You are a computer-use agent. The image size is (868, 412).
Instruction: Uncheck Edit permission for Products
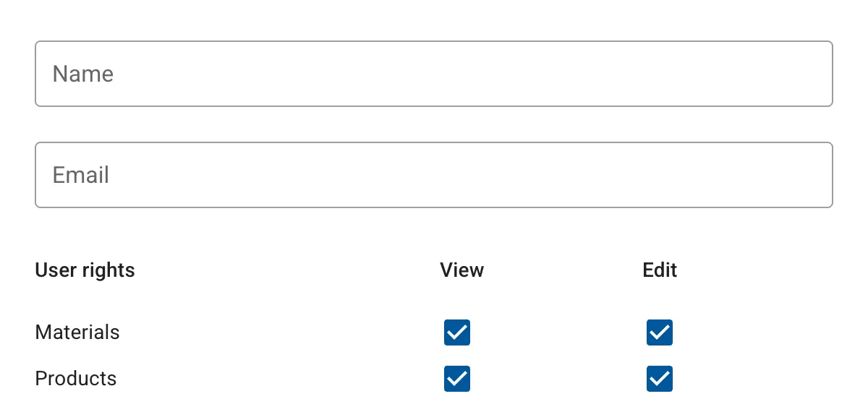pyautogui.click(x=660, y=379)
